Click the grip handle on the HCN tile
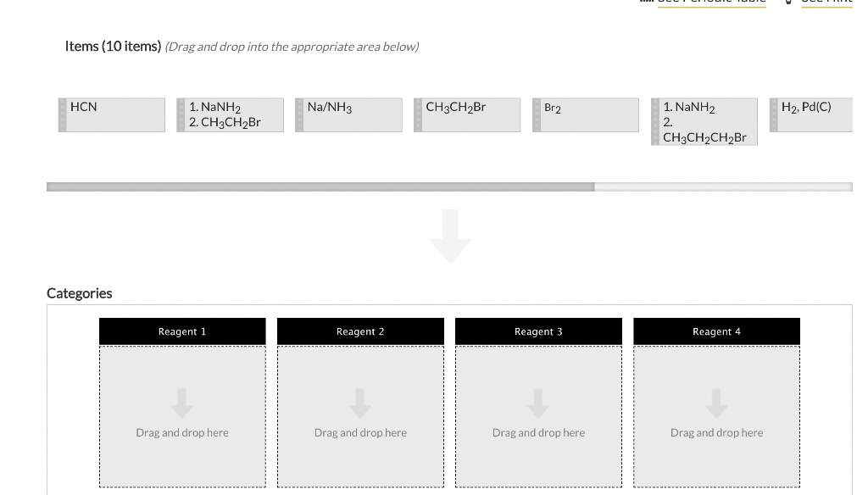The height and width of the screenshot is (495, 868). [62, 114]
